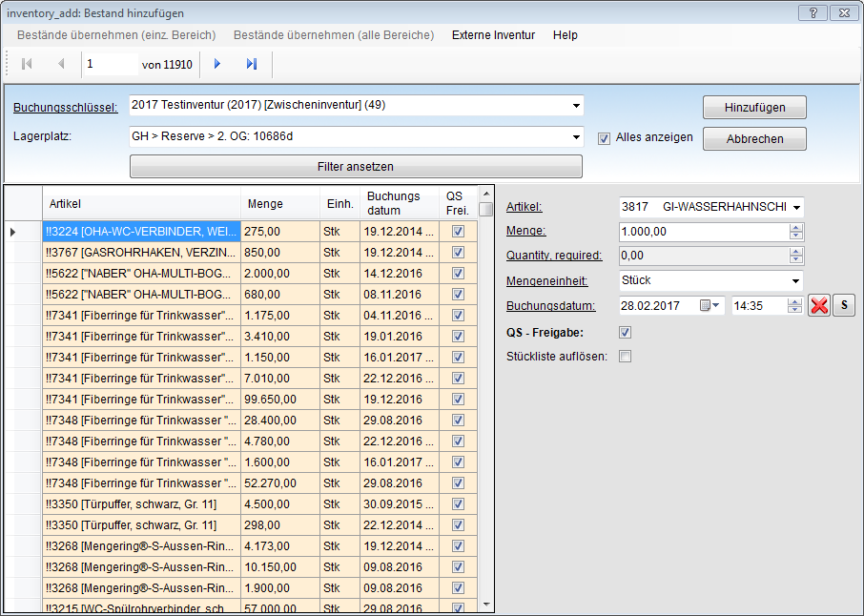The image size is (864, 616).
Task: Toggle QS Frei. checkbox for row with Menge 2.000,00
Action: click(458, 274)
